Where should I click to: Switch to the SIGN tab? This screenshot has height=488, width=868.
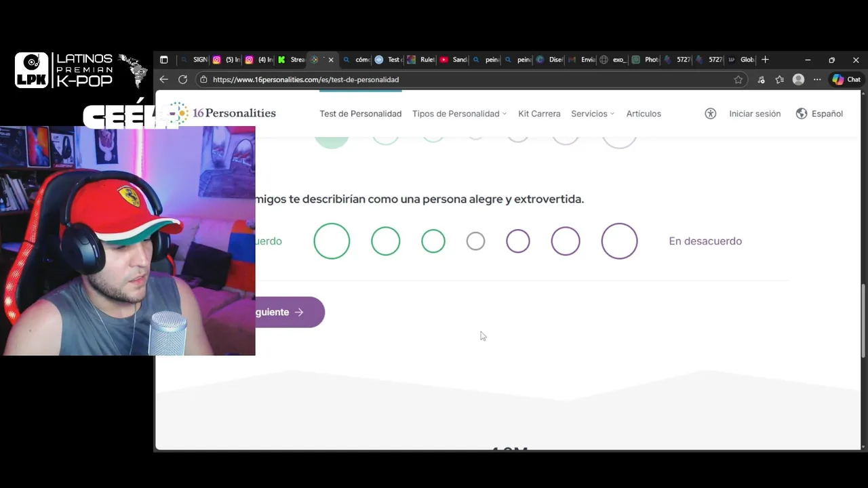194,60
